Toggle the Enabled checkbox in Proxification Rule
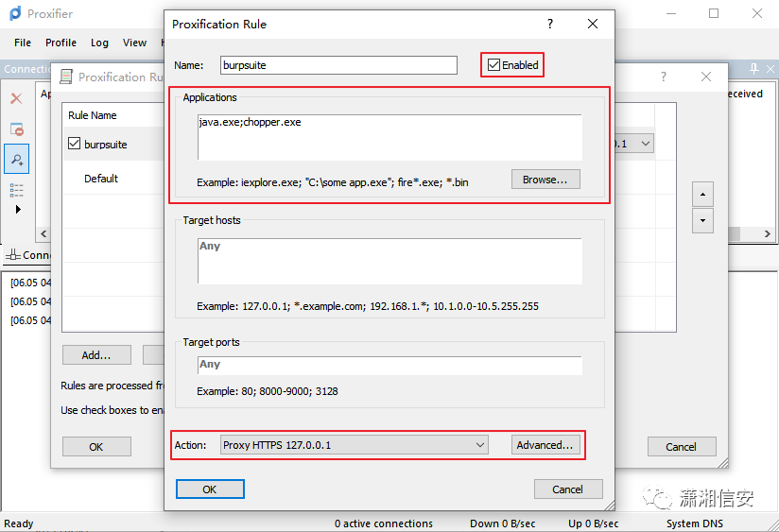The width and height of the screenshot is (779, 532). click(x=493, y=65)
